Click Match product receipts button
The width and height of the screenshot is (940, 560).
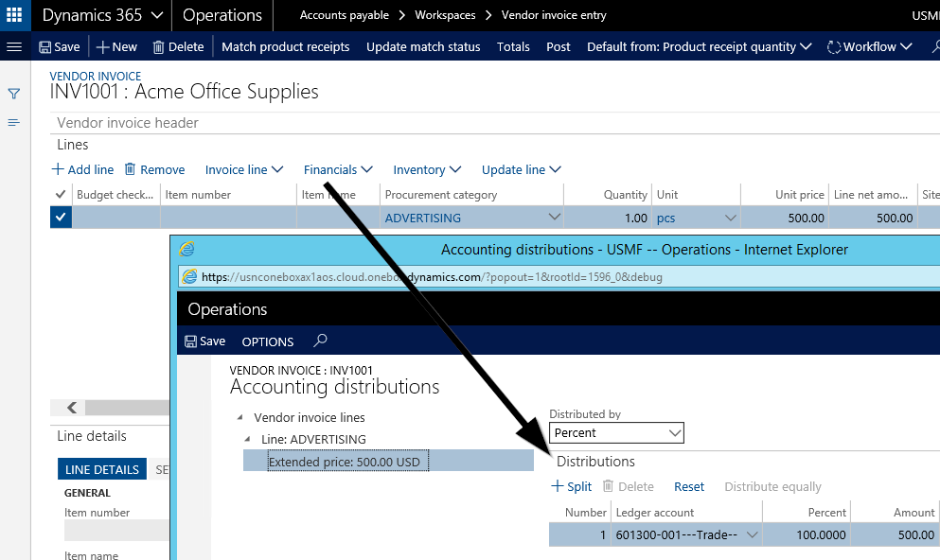pyautogui.click(x=285, y=46)
